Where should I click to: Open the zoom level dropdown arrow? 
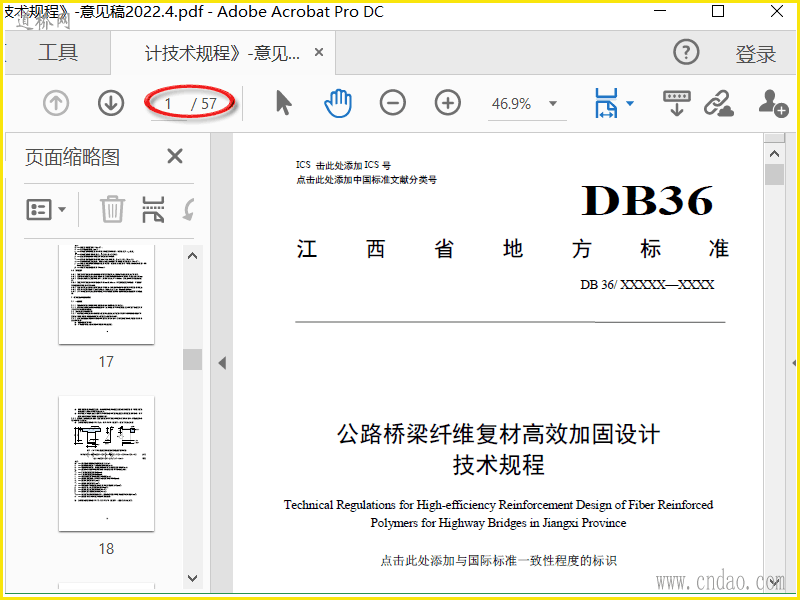(553, 104)
